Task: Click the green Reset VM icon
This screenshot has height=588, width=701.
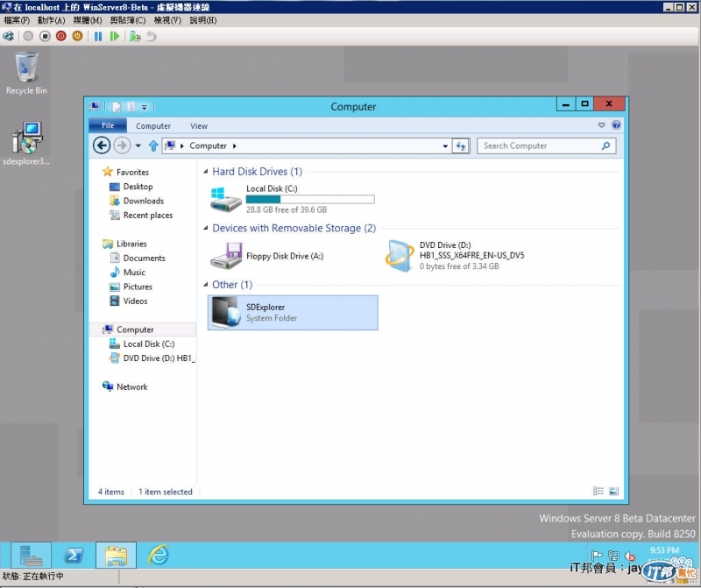Action: 115,36
